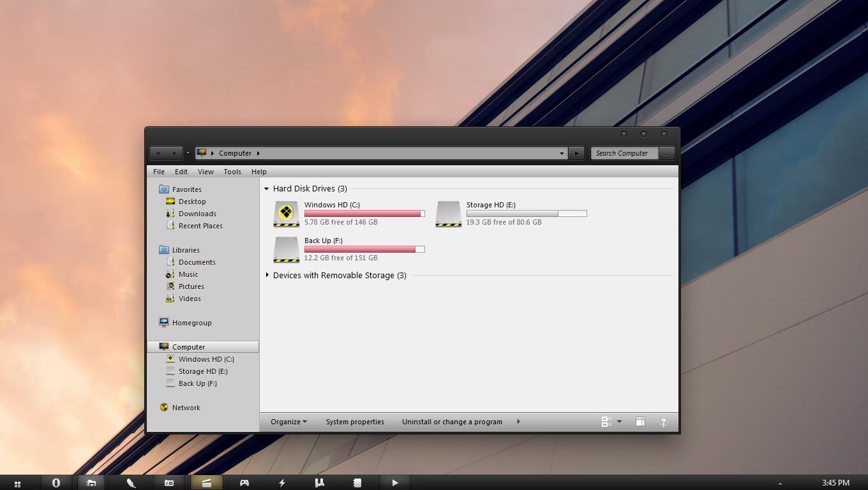Open the view options dropdown arrow

point(619,422)
